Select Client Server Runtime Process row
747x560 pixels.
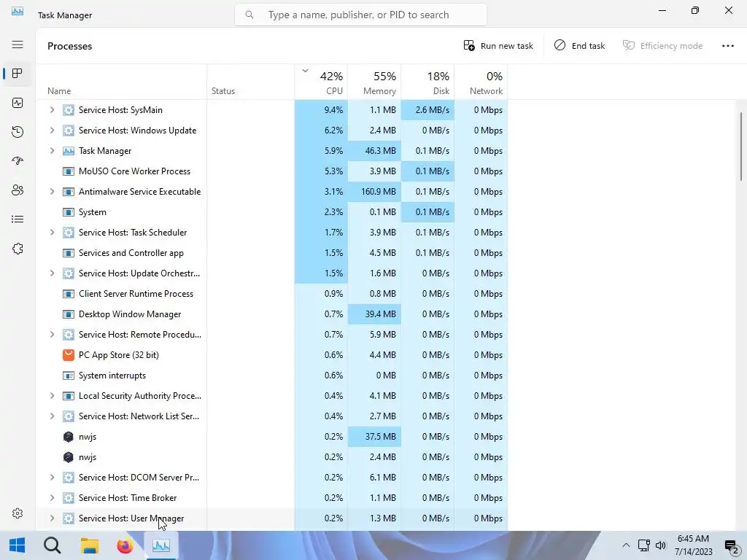point(271,294)
